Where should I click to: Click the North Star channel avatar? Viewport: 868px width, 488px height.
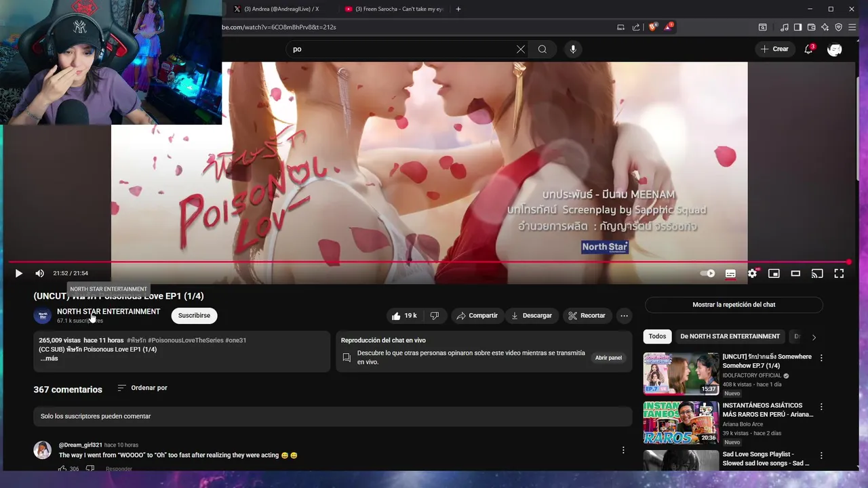[42, 315]
